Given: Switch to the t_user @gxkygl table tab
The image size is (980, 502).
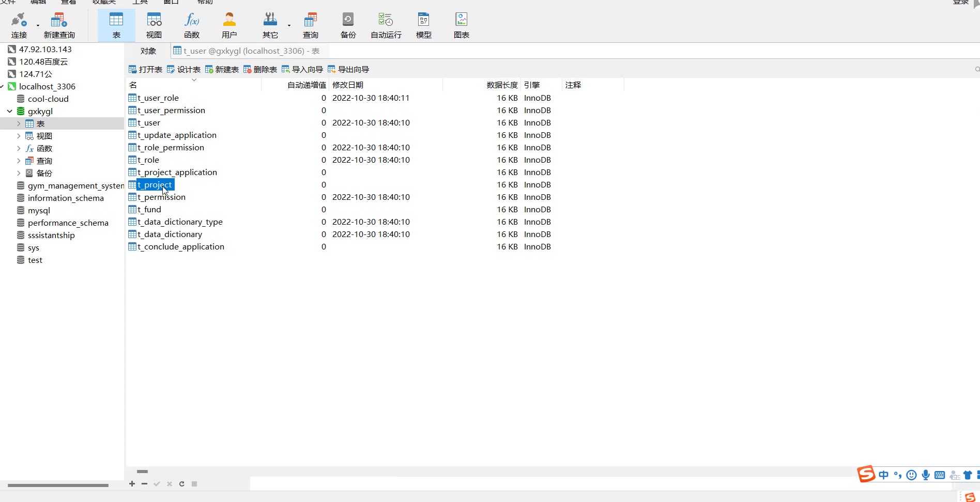Looking at the screenshot, I should 247,51.
